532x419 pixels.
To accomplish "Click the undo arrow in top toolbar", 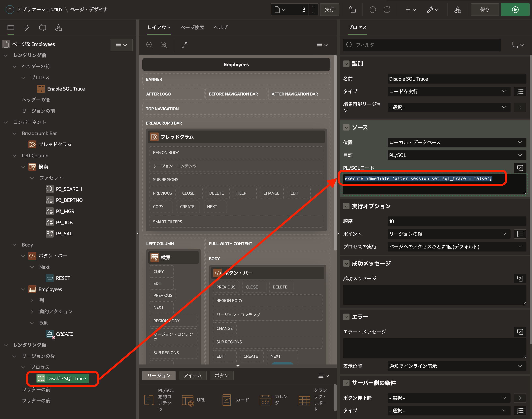I will click(x=372, y=10).
